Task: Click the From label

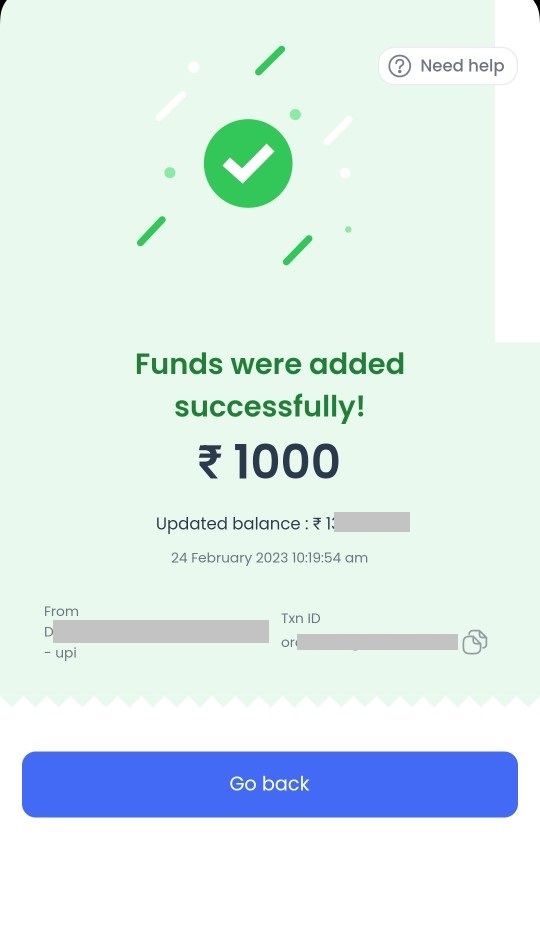Action: click(61, 611)
